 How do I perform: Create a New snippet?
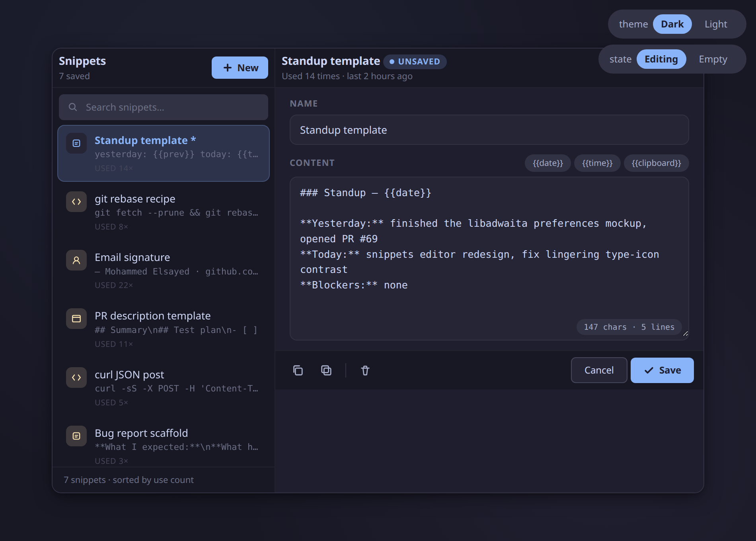click(x=240, y=68)
